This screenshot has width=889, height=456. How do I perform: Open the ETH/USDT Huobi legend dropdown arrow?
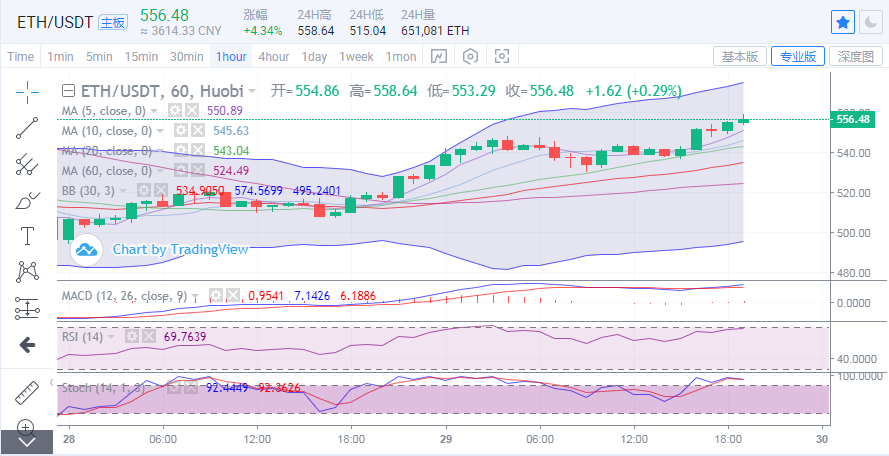tap(251, 91)
